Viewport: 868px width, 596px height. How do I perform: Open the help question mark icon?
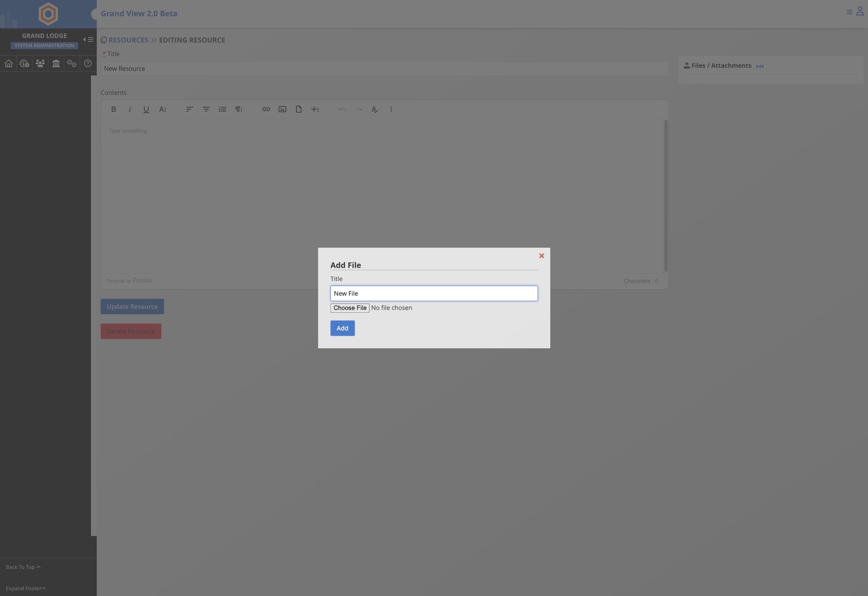[88, 63]
